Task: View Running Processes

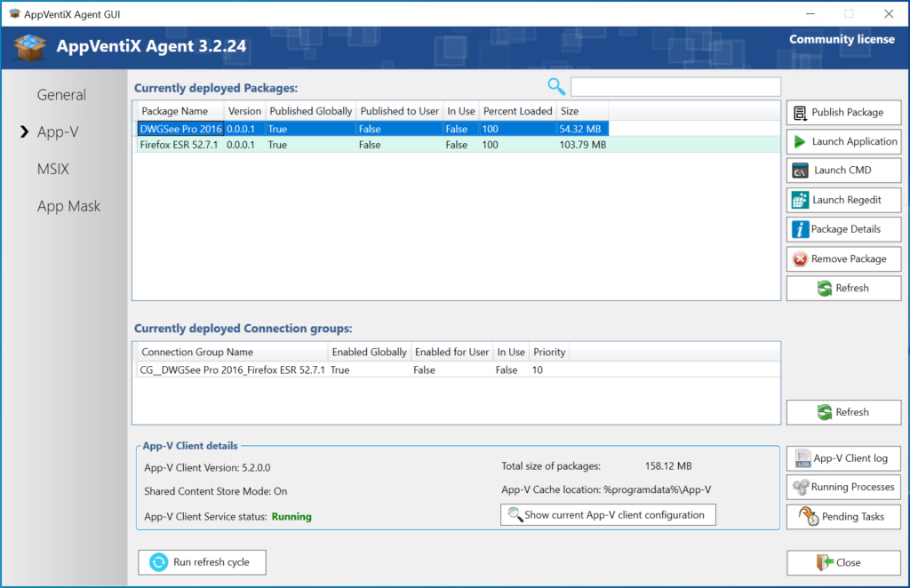Action: 842,487
